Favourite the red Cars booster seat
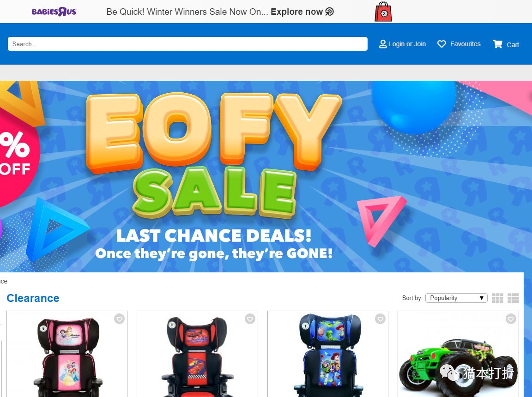 (250, 319)
